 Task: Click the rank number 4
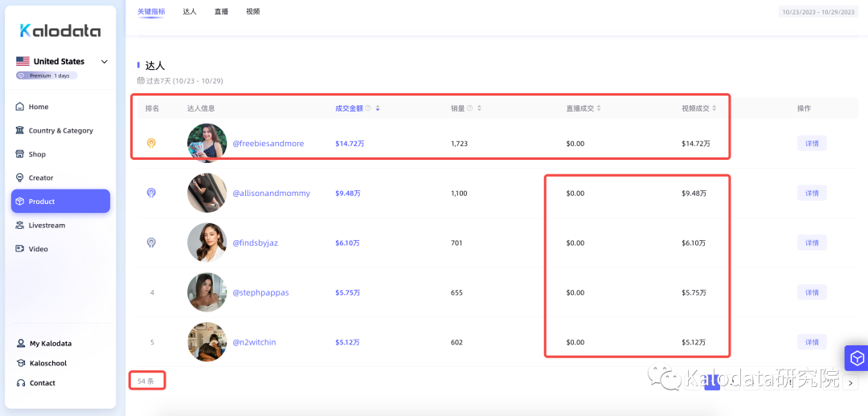coord(152,292)
